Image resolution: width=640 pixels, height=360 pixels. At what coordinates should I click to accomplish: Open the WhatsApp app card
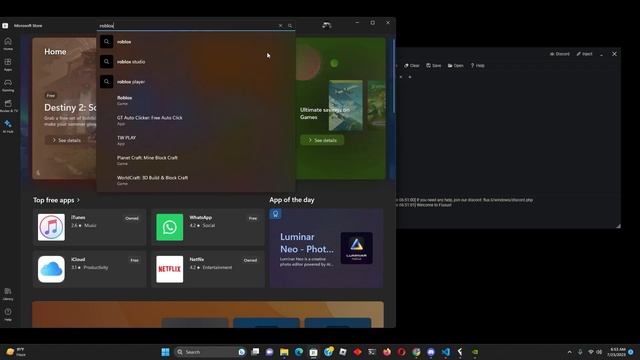(208, 227)
